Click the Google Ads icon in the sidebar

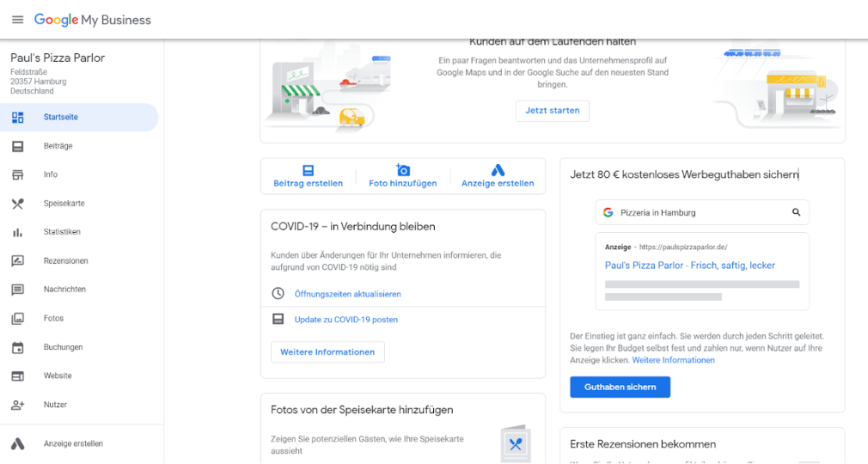18,443
